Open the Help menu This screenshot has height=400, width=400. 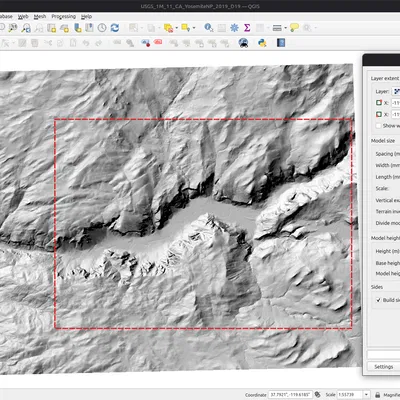[86, 16]
